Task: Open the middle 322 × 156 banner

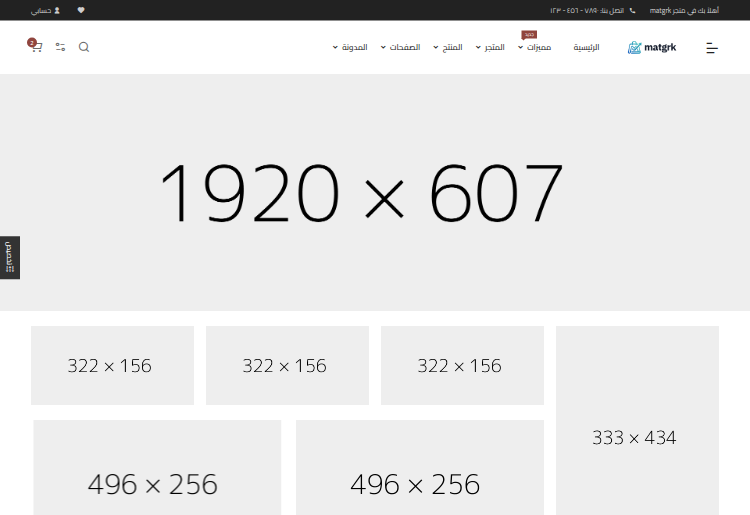Action: click(287, 365)
